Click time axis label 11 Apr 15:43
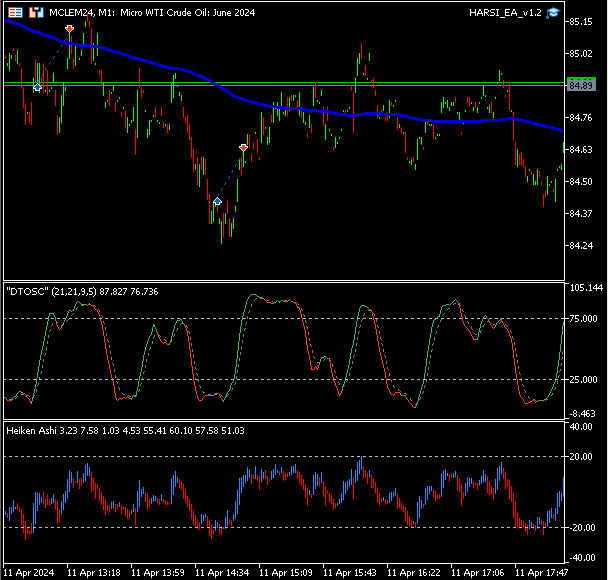The height and width of the screenshot is (580, 608). click(349, 573)
